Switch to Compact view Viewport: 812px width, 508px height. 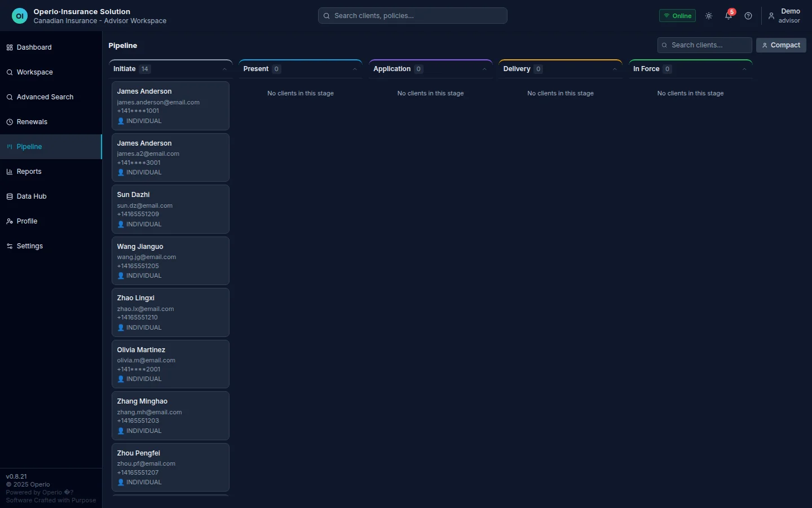coord(781,45)
